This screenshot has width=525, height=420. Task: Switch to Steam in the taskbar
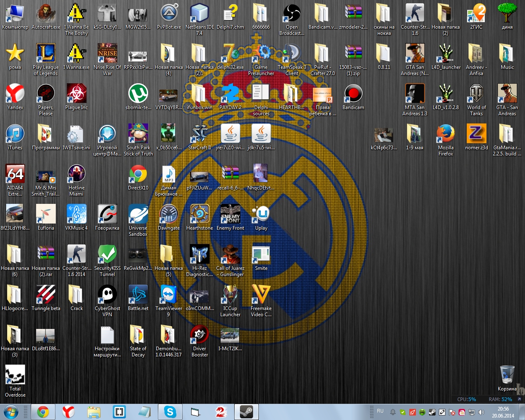click(x=246, y=412)
